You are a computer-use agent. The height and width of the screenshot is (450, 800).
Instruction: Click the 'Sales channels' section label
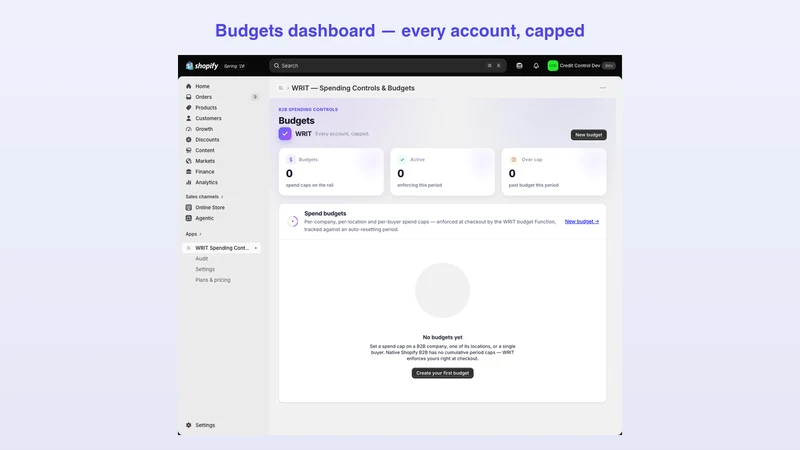coord(202,197)
